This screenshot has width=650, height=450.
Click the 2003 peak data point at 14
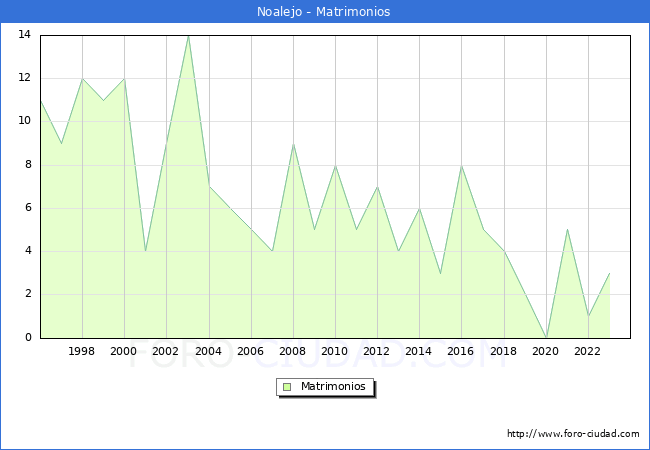coord(188,36)
